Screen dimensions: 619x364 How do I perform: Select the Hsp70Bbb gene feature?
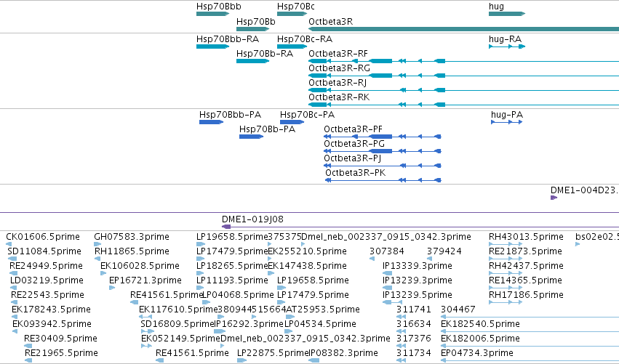coord(213,14)
